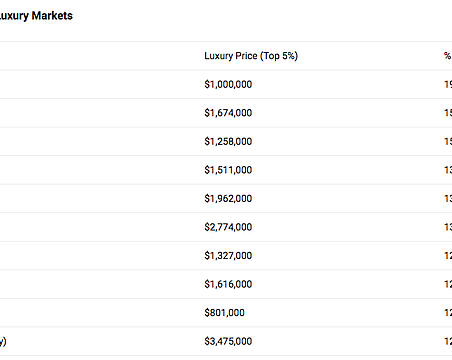Click the partially visible % column header
Image resolution: width=452 pixels, height=360 pixels.
pyautogui.click(x=448, y=56)
